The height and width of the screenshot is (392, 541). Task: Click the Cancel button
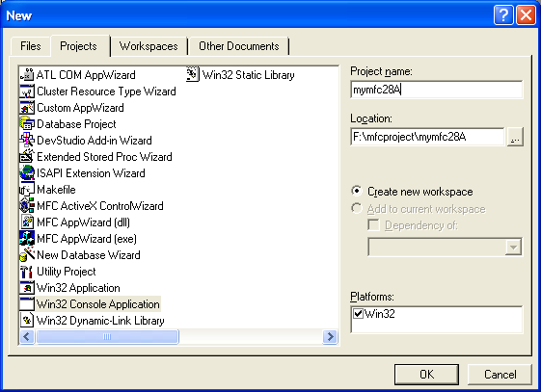(x=500, y=375)
